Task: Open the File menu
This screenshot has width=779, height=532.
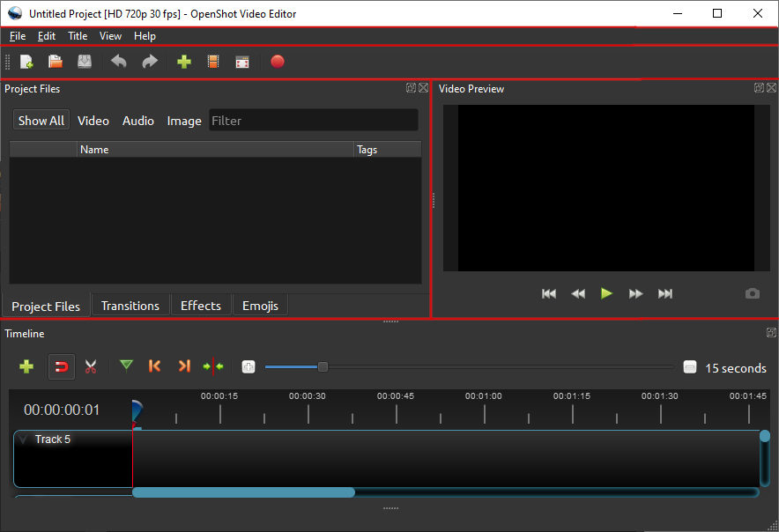Action: tap(18, 36)
